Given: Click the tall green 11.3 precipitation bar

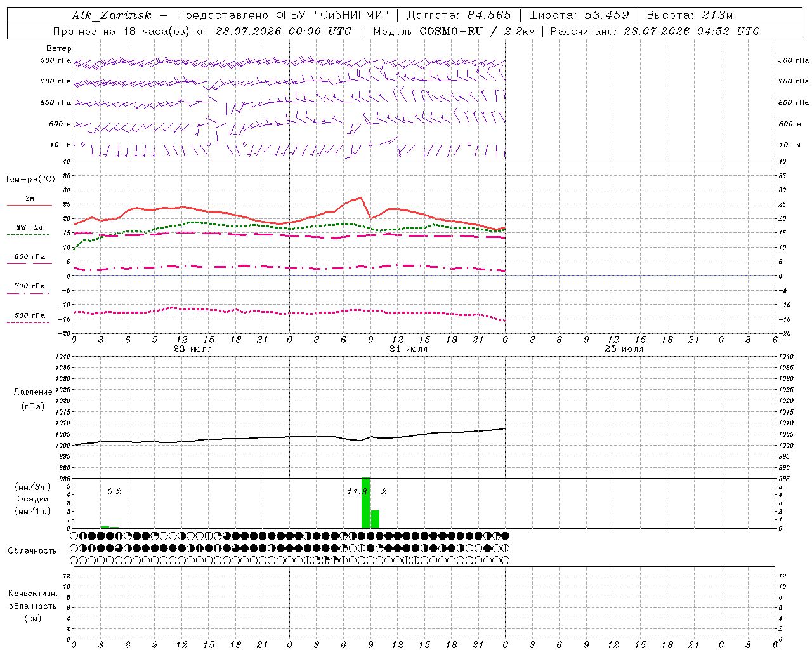Looking at the screenshot, I should (365, 503).
